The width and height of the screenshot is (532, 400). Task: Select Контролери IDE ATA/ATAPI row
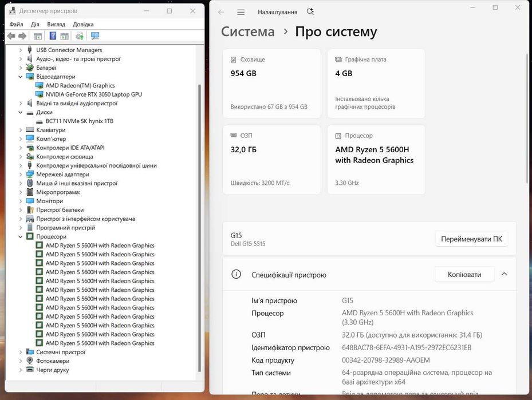click(x=70, y=148)
